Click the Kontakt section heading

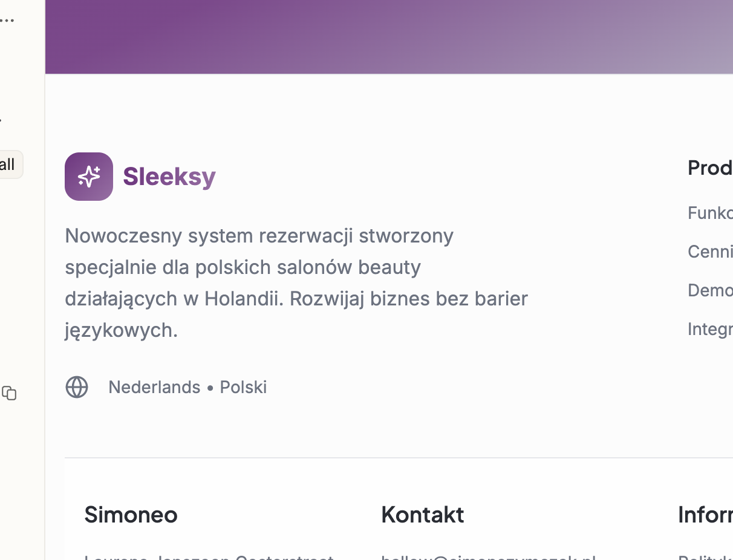(423, 515)
